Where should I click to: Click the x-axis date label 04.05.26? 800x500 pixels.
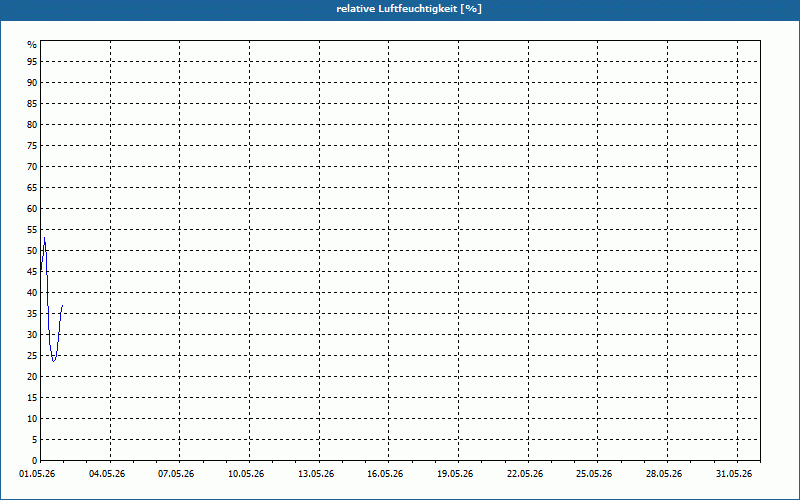click(x=107, y=474)
